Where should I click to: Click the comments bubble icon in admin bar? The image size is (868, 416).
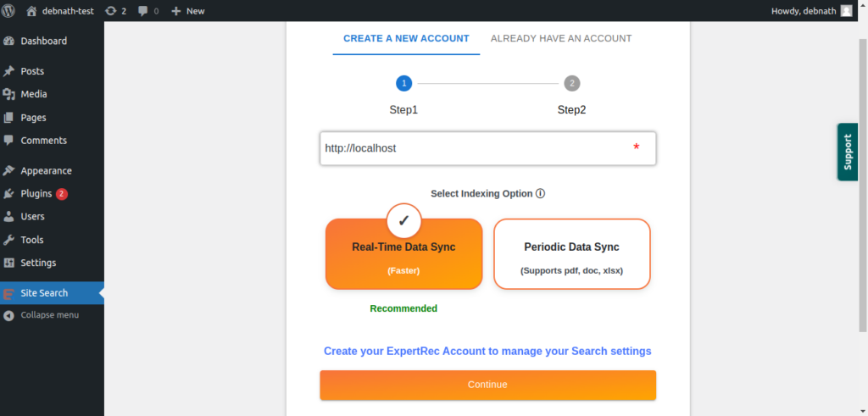pyautogui.click(x=143, y=11)
